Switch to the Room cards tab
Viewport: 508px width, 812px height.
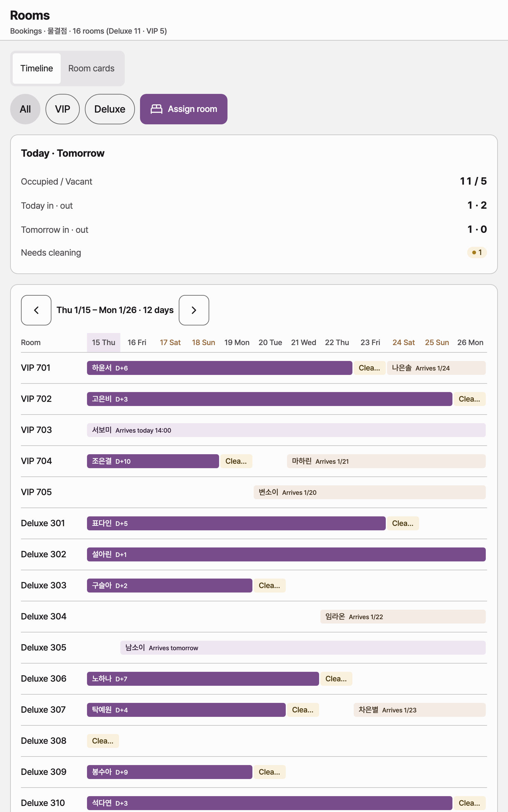click(x=91, y=69)
